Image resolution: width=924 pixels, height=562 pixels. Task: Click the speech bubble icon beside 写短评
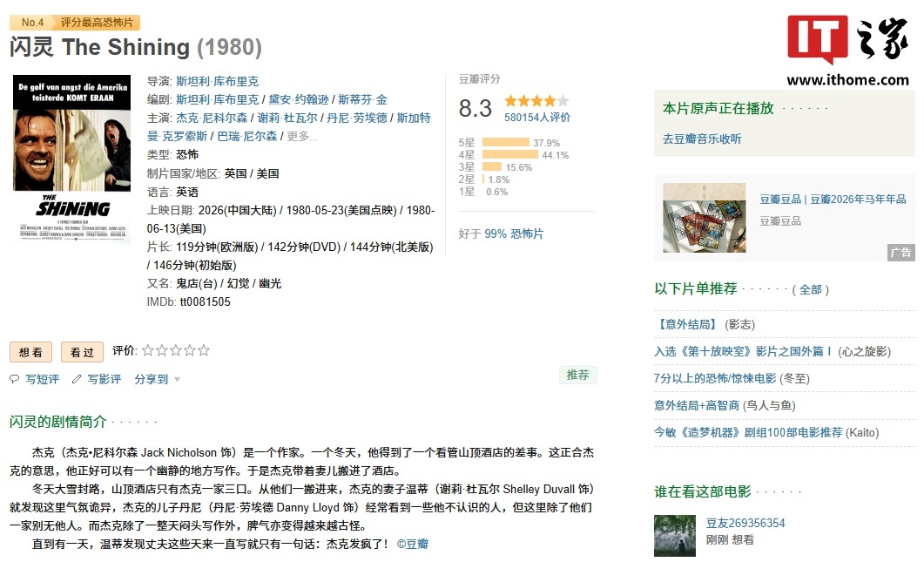13,378
